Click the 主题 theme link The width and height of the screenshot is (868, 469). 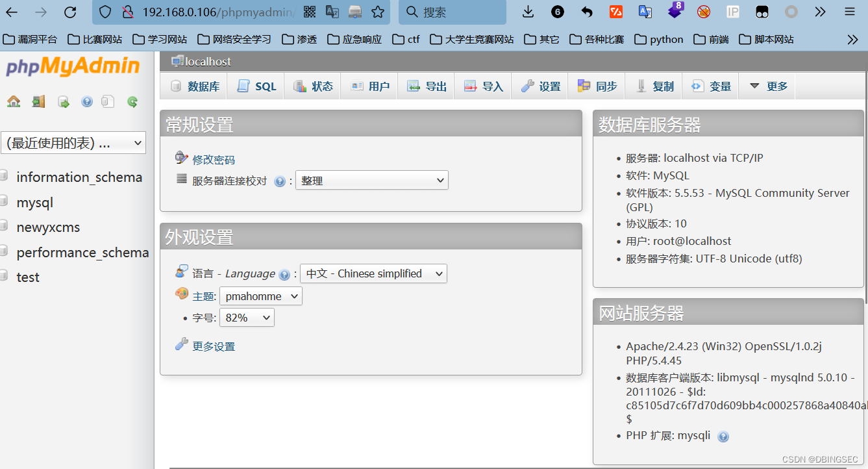(x=203, y=296)
